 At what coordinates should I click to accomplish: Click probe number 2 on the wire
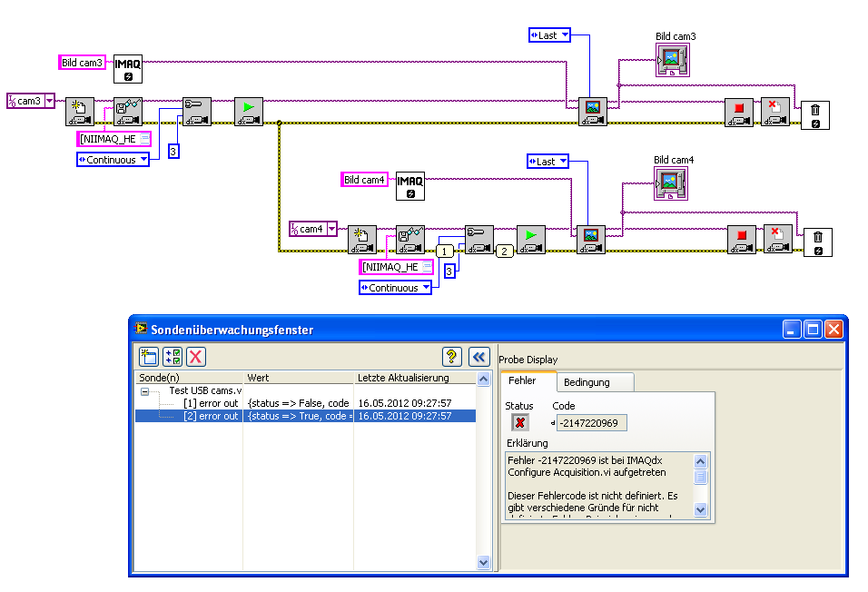(x=505, y=251)
